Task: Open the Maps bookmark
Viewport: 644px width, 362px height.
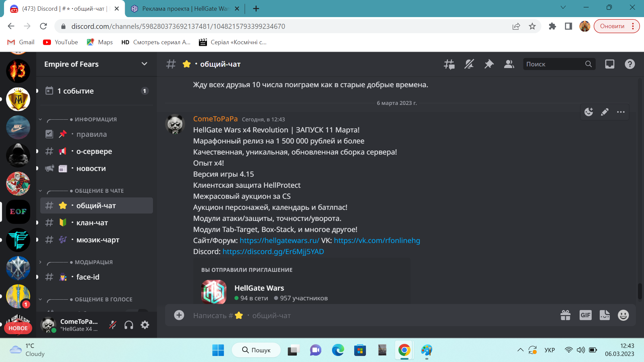Action: [100, 42]
